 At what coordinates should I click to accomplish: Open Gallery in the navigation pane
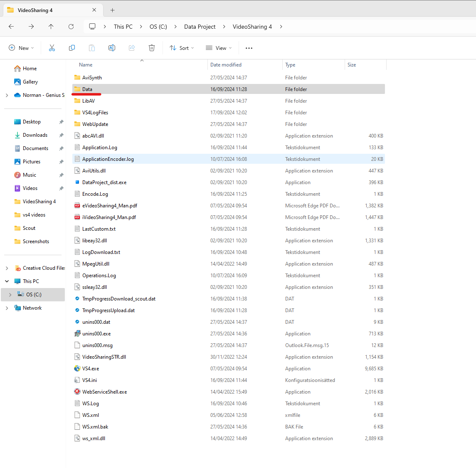coord(30,81)
